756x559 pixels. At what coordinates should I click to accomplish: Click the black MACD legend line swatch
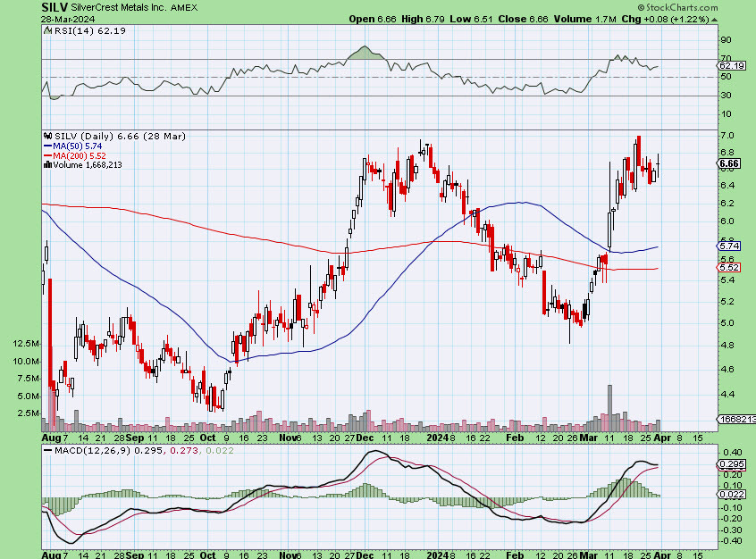47,451
